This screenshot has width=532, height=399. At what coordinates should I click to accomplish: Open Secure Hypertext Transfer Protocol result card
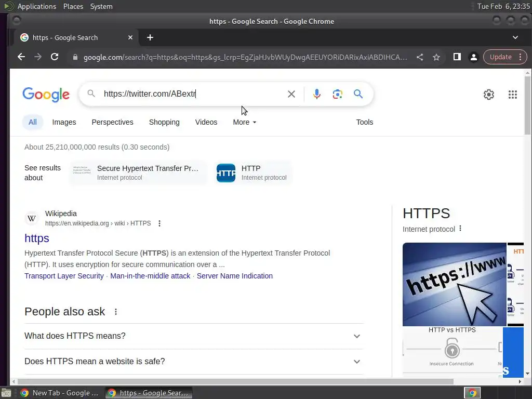139,173
